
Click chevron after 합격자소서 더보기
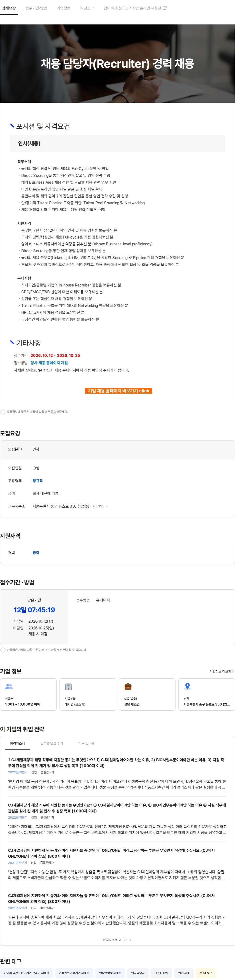click(131, 940)
